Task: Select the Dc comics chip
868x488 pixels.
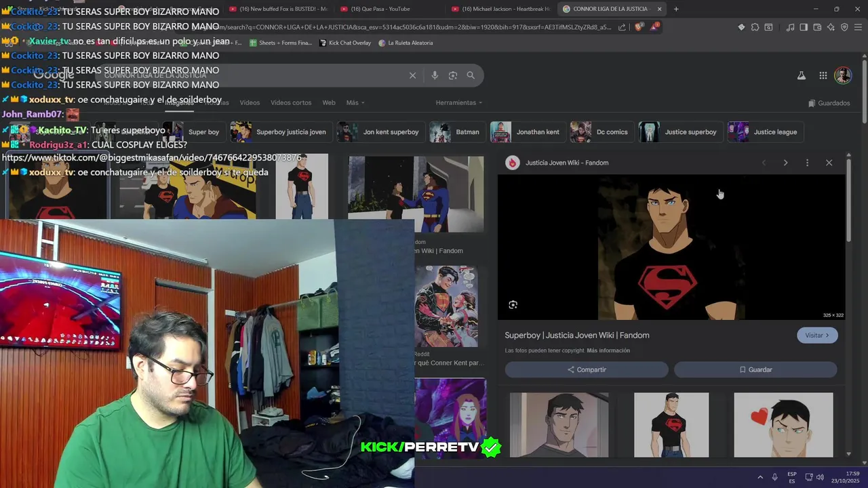Action: tap(601, 132)
